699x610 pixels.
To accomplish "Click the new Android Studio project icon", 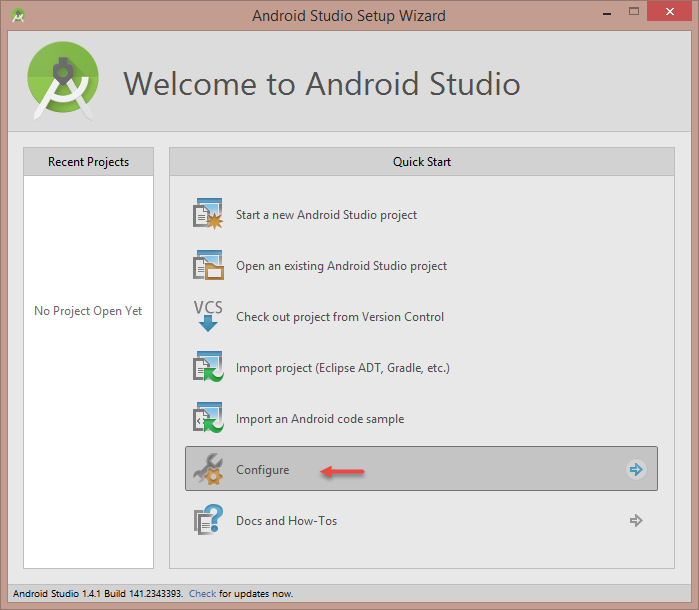I will (207, 215).
